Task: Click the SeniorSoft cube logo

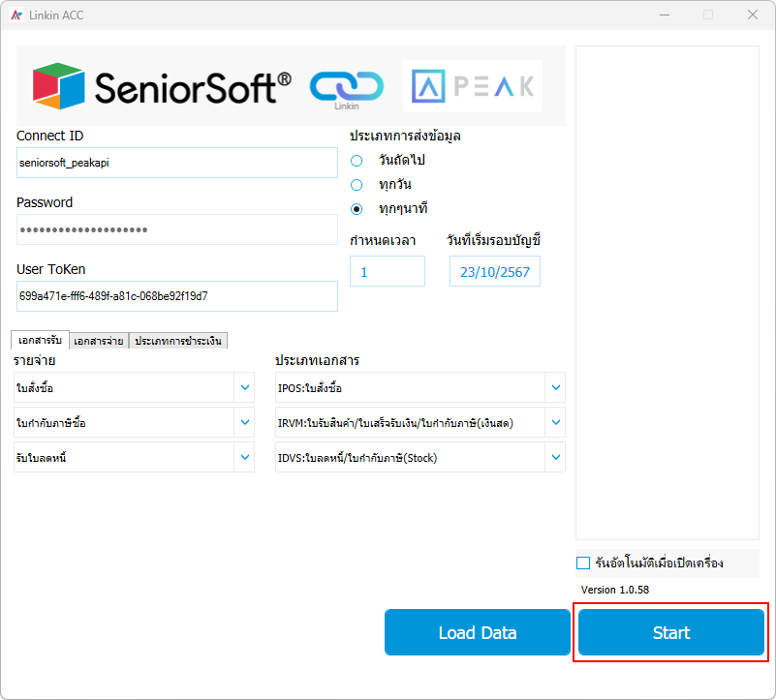Action: [x=58, y=86]
